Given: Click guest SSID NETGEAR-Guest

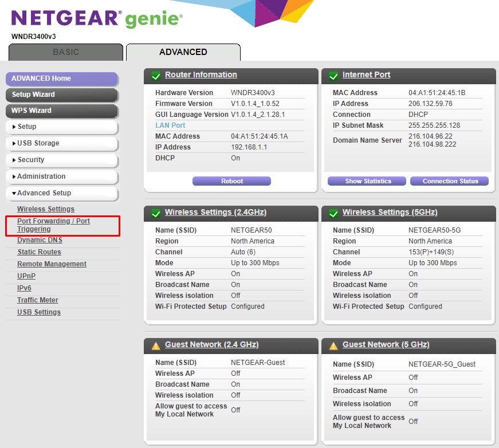Looking at the screenshot, I should (x=258, y=363).
